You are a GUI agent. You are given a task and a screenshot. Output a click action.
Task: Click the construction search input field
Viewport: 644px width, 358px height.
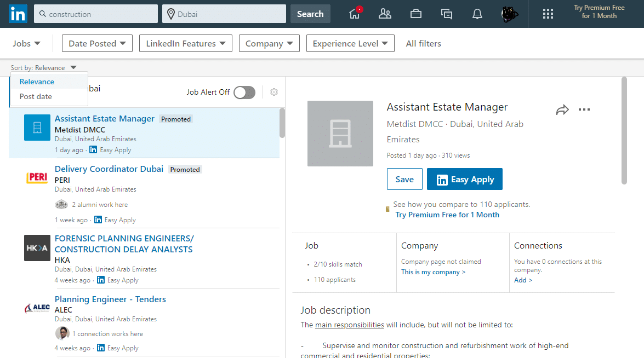tap(95, 14)
